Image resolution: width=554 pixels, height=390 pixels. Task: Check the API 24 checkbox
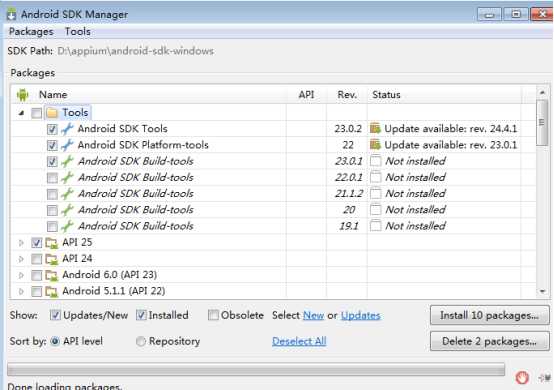(x=36, y=259)
